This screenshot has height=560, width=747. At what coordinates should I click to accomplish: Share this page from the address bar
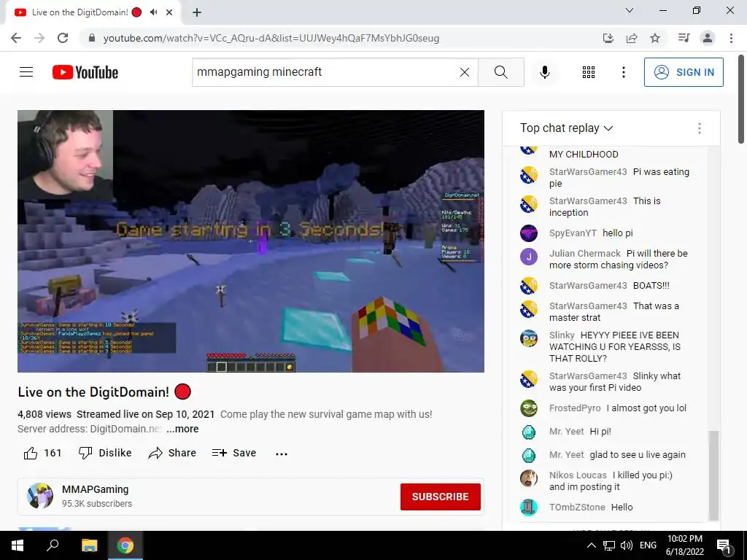[632, 38]
